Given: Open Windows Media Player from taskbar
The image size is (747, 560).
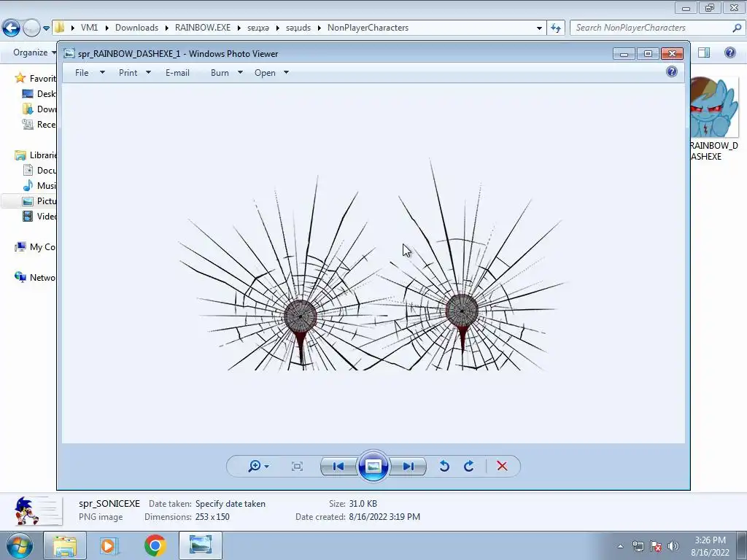Looking at the screenshot, I should (x=108, y=545).
